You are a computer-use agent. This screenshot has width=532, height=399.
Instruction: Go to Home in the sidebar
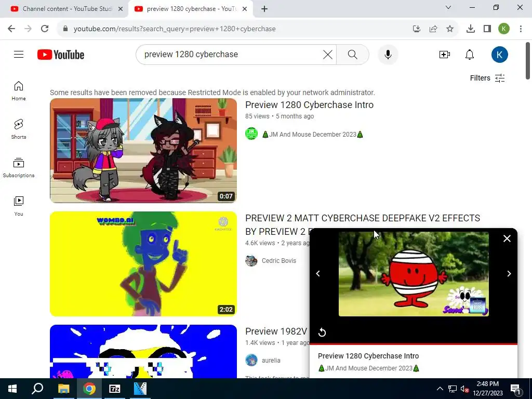[x=19, y=91]
